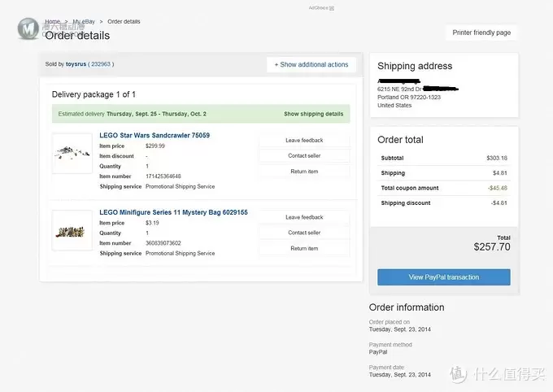The image size is (553, 392).
Task: Select item number 171425364648
Action: click(163, 176)
